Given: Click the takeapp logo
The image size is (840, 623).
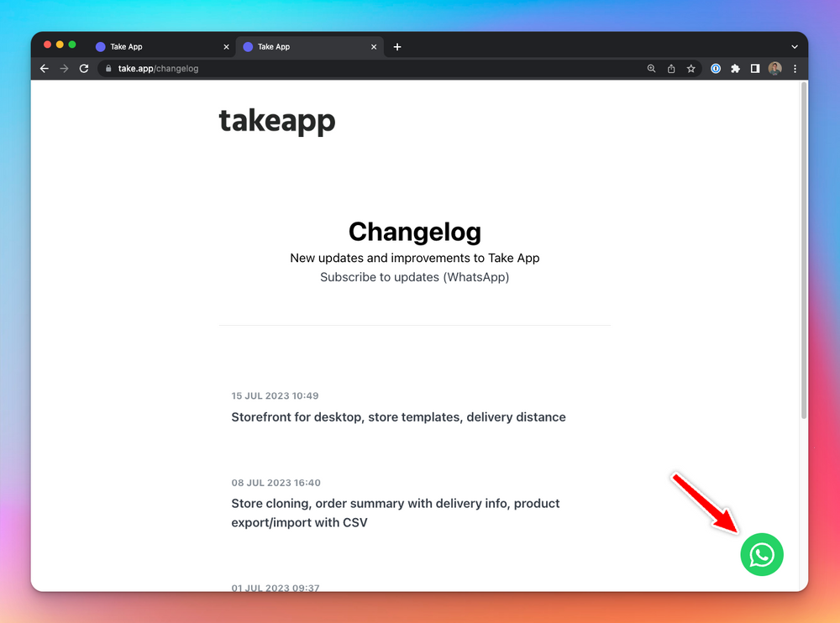Looking at the screenshot, I should (277, 121).
